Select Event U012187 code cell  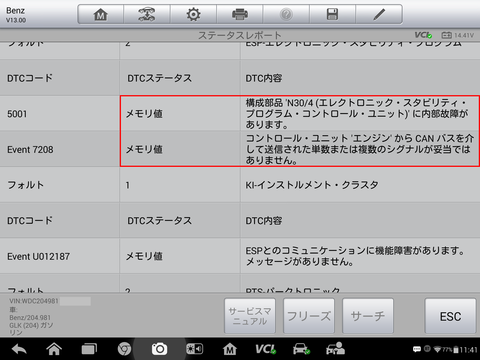pyautogui.click(x=60, y=256)
